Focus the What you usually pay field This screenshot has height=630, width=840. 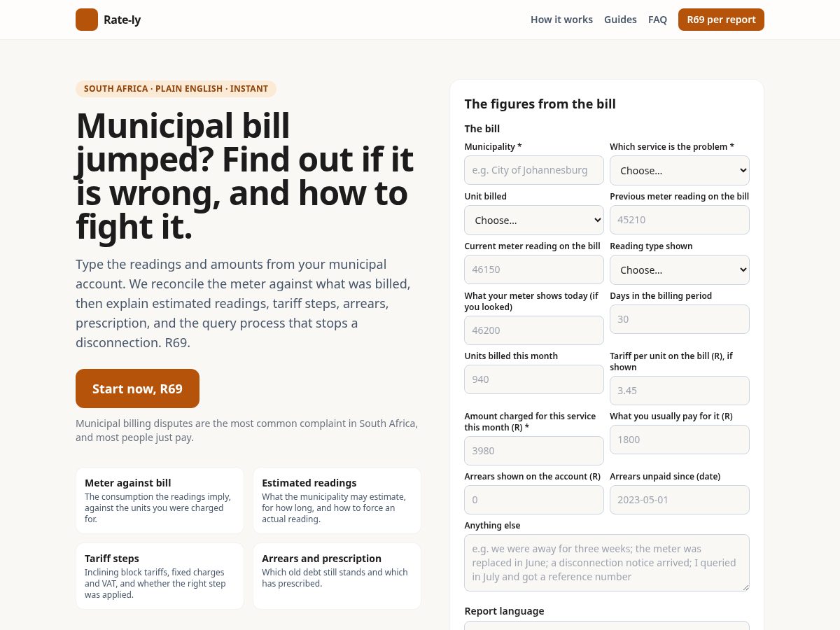click(x=680, y=440)
